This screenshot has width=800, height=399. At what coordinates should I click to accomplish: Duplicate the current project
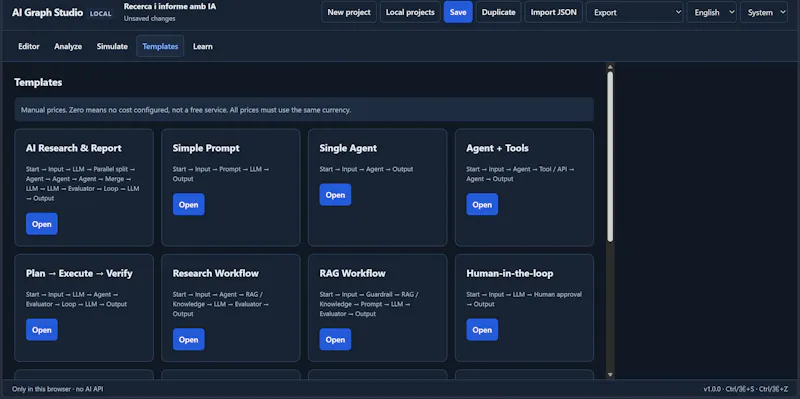[x=498, y=12]
